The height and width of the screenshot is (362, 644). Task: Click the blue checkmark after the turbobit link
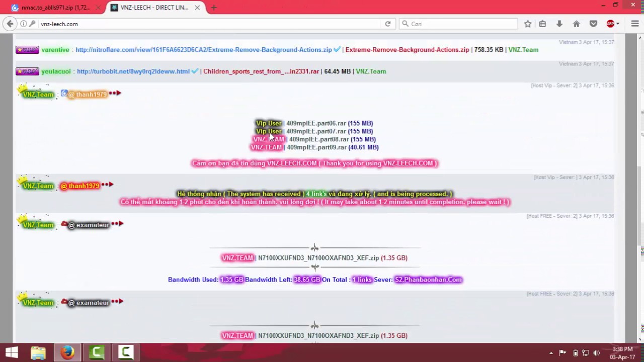pos(195,71)
